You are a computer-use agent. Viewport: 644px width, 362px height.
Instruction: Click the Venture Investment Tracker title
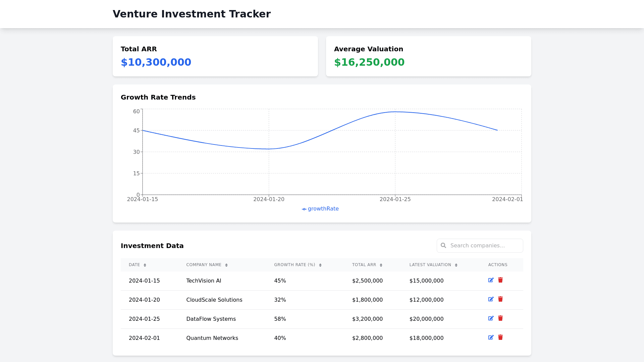point(192,14)
